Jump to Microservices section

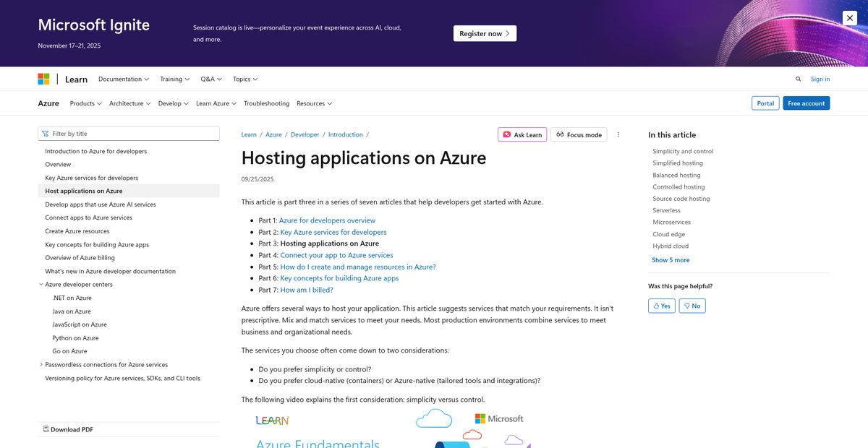click(671, 222)
